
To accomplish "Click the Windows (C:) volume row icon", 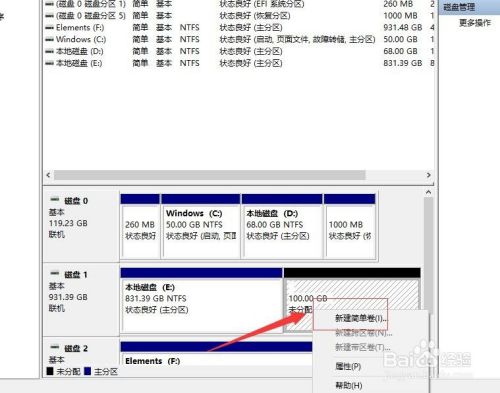I will (x=49, y=40).
